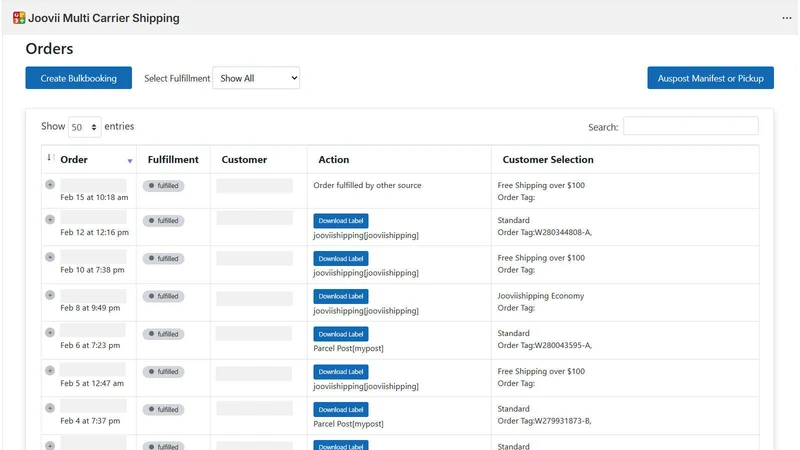Viewport: 800px width, 450px height.
Task: Click the Joovii app logo icon
Action: pyautogui.click(x=19, y=18)
